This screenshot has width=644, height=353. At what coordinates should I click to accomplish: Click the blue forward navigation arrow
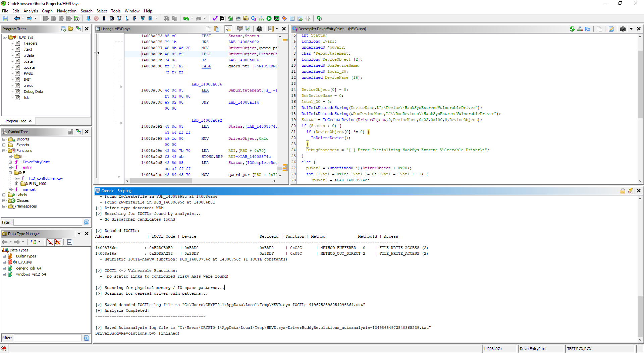(30, 18)
